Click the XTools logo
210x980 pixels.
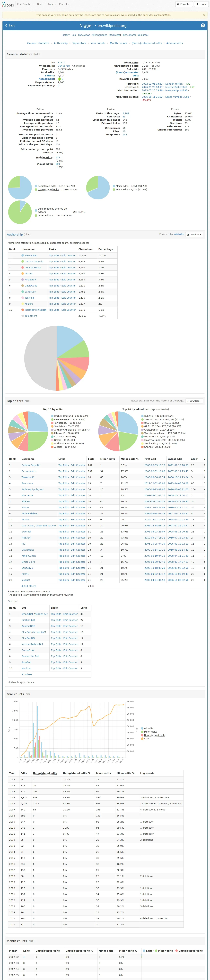tap(8, 4)
